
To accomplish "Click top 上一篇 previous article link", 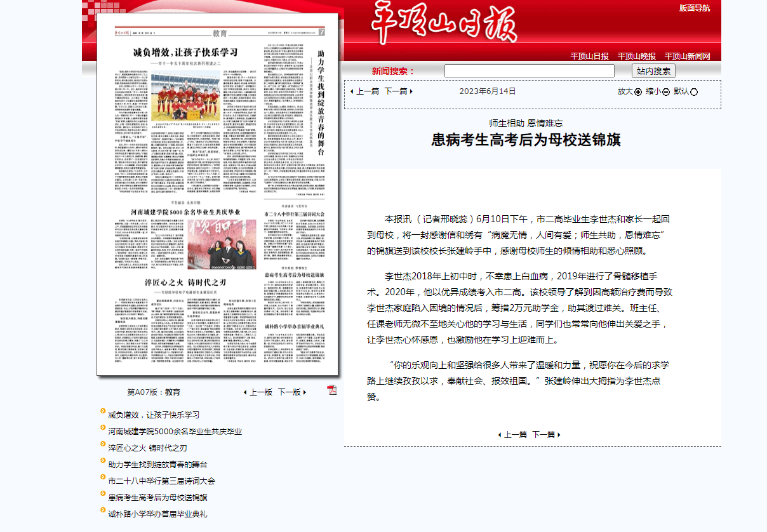I will point(368,91).
